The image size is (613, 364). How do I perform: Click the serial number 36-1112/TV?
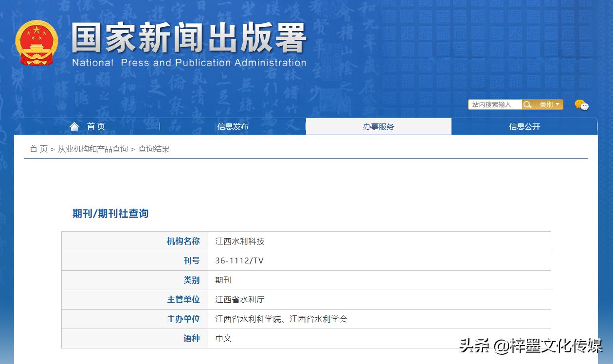coord(239,260)
